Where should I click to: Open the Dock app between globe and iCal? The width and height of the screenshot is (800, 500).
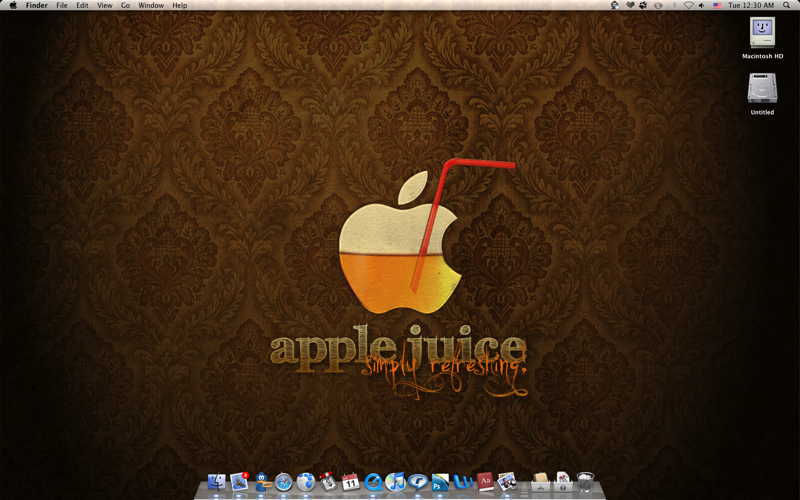pos(328,481)
